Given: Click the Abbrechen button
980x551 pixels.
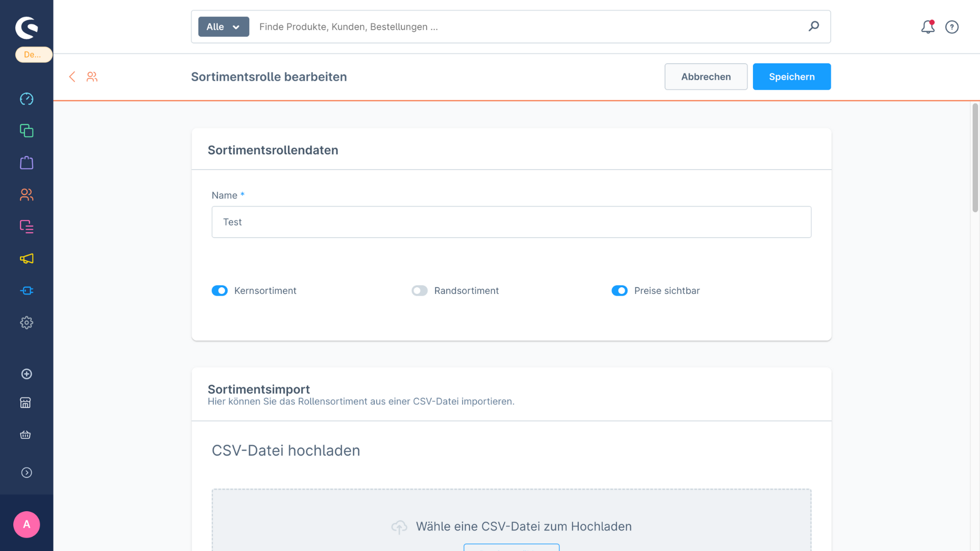Looking at the screenshot, I should [x=705, y=77].
